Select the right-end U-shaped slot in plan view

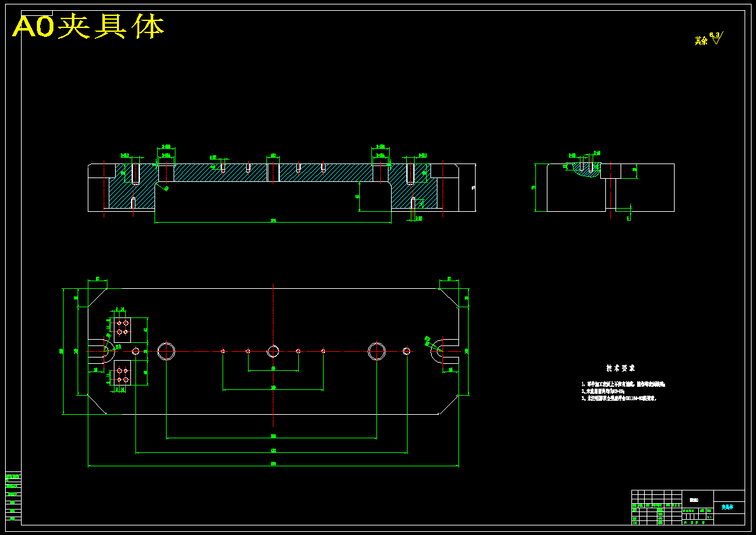coord(444,351)
